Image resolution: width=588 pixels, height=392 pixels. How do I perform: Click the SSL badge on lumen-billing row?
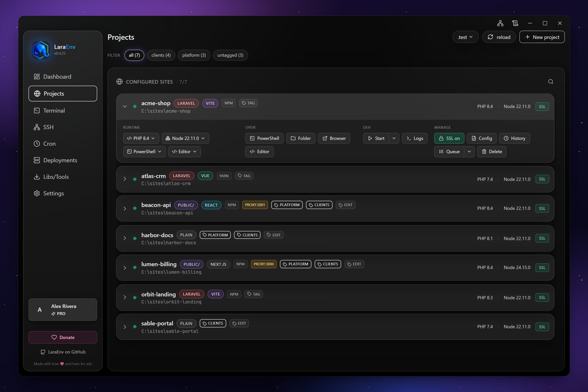pos(542,268)
